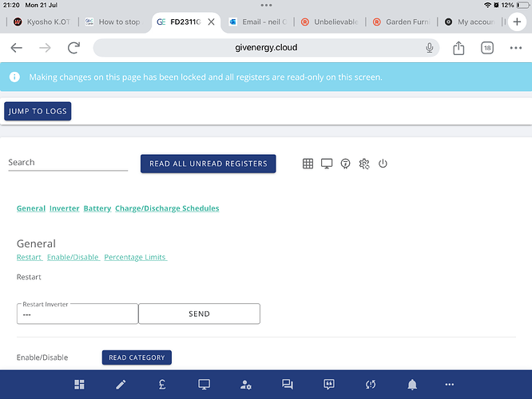The image size is (532, 399).
Task: Open dashboard grid icon in bottom bar
Action: (79, 385)
